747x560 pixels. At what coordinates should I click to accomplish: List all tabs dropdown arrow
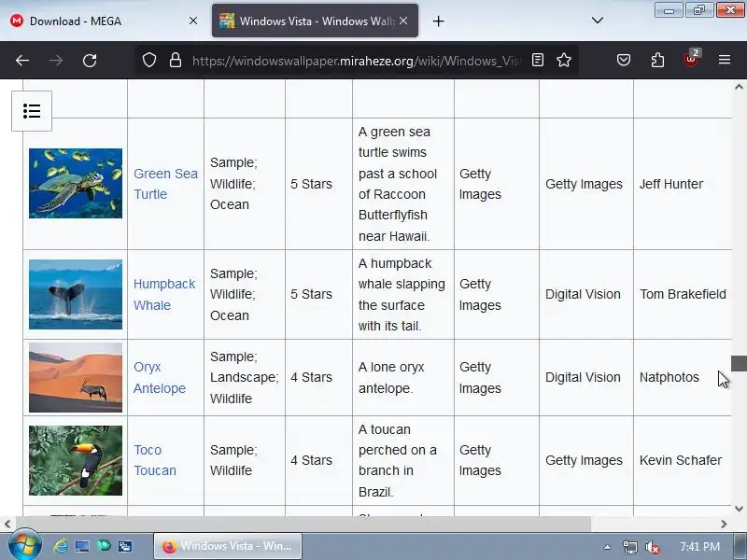point(598,21)
